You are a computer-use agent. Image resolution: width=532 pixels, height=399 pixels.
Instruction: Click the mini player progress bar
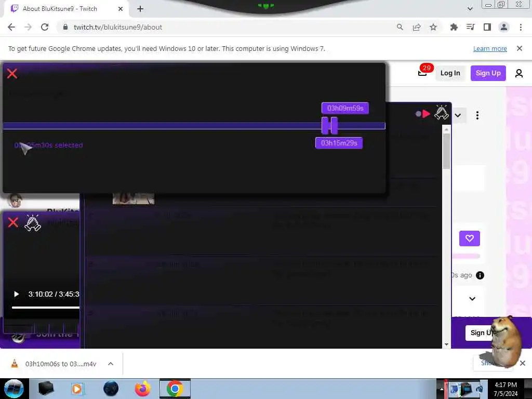tap(46, 308)
